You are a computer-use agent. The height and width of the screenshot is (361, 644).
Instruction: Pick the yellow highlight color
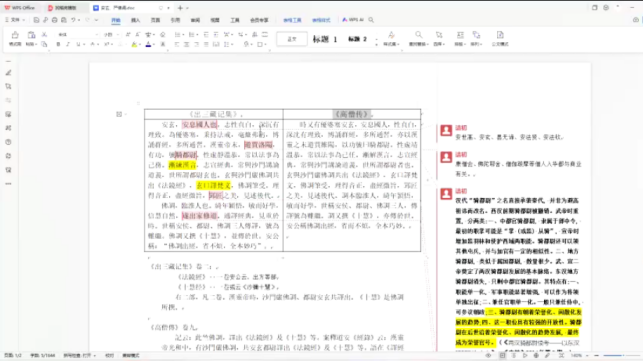coord(134,44)
